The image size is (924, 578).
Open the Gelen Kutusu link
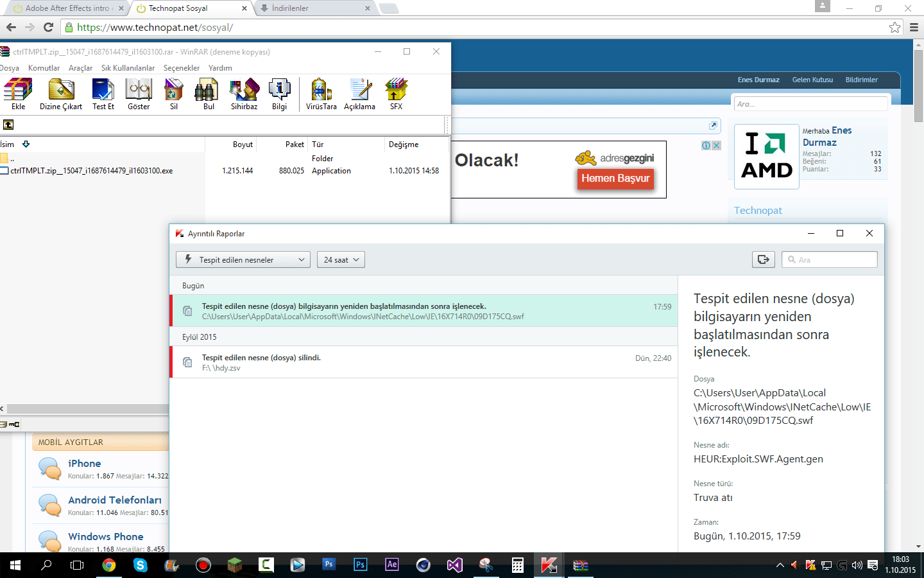[812, 80]
